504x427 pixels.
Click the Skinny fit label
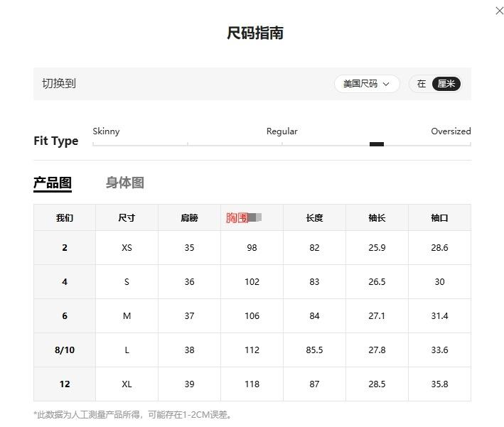[106, 131]
